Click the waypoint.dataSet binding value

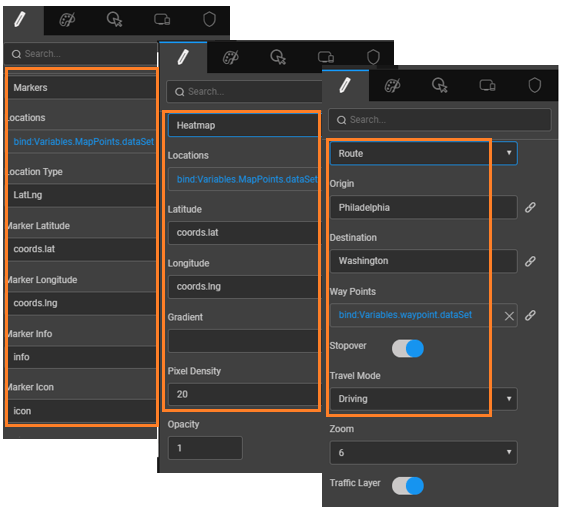[405, 315]
